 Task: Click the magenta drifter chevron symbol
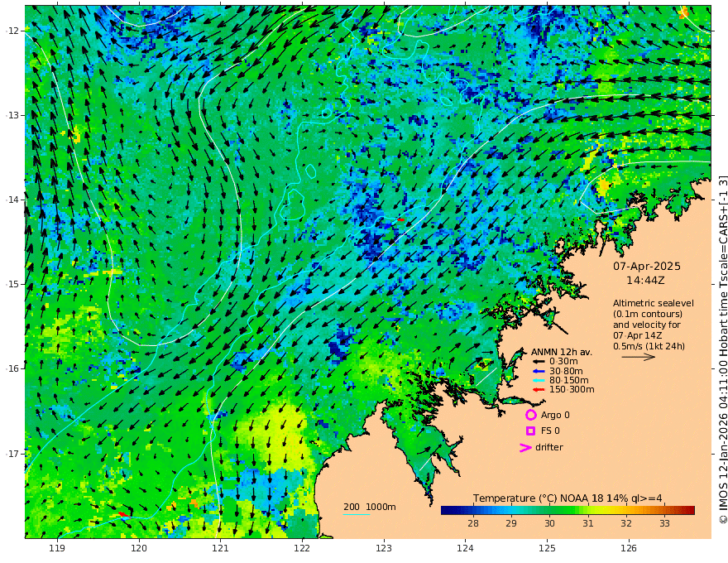[525, 448]
